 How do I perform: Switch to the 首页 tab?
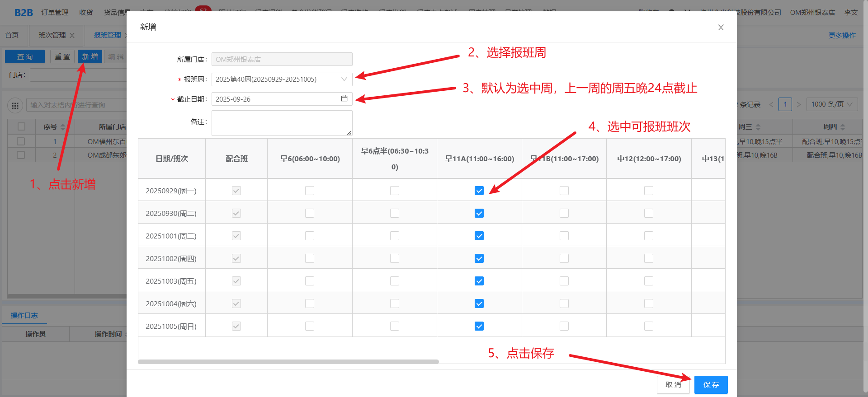coord(12,35)
